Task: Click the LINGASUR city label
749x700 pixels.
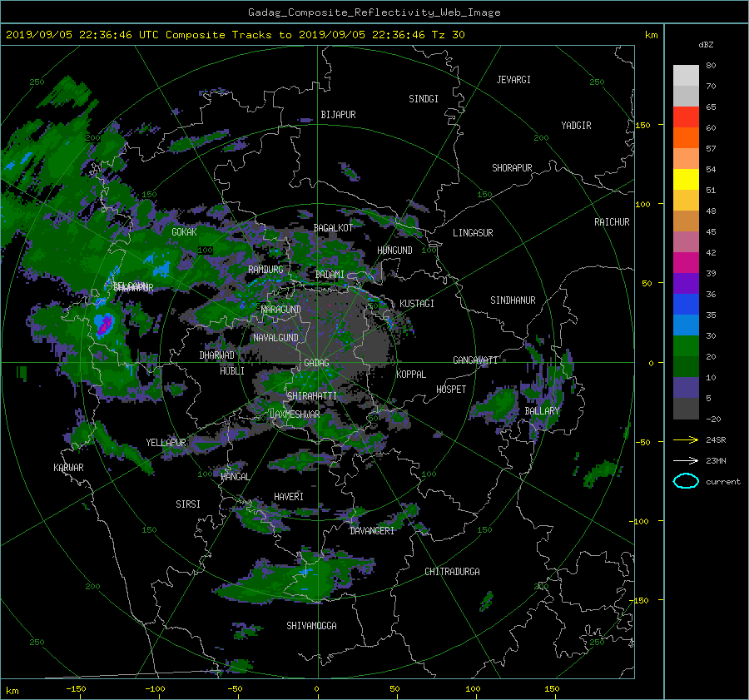Action: point(473,233)
